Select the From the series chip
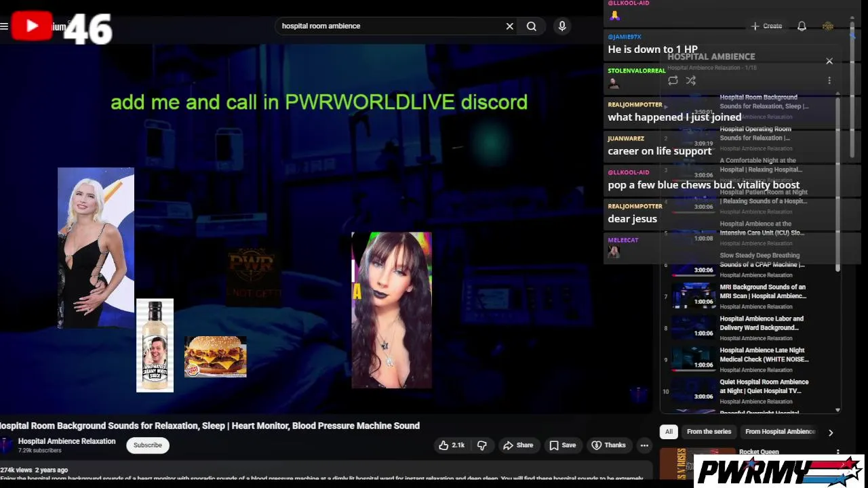 pyautogui.click(x=709, y=432)
